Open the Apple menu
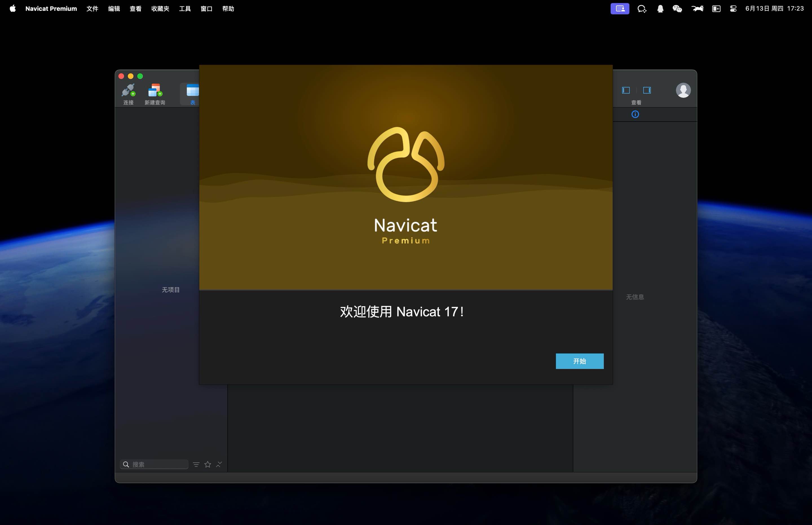This screenshot has width=812, height=525. [13, 8]
